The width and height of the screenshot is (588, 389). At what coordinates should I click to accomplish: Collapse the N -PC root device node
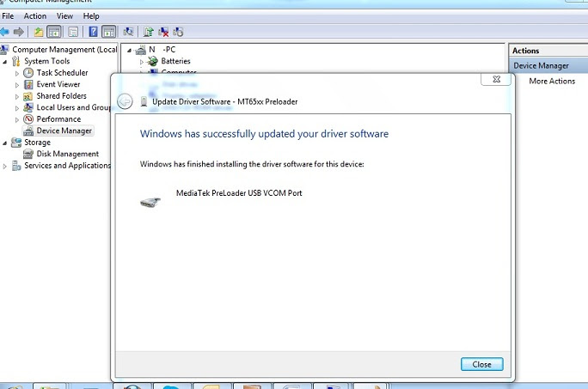point(129,50)
